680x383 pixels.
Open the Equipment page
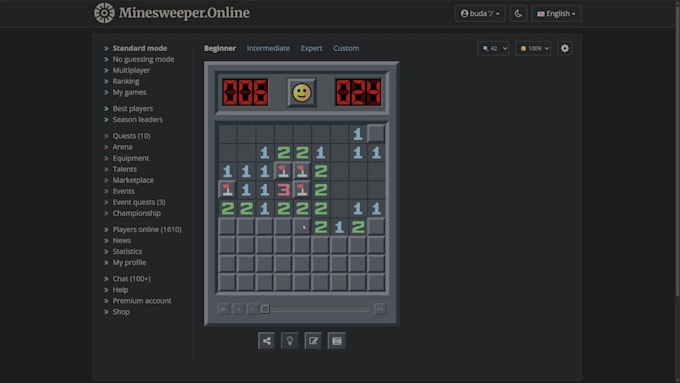[131, 158]
